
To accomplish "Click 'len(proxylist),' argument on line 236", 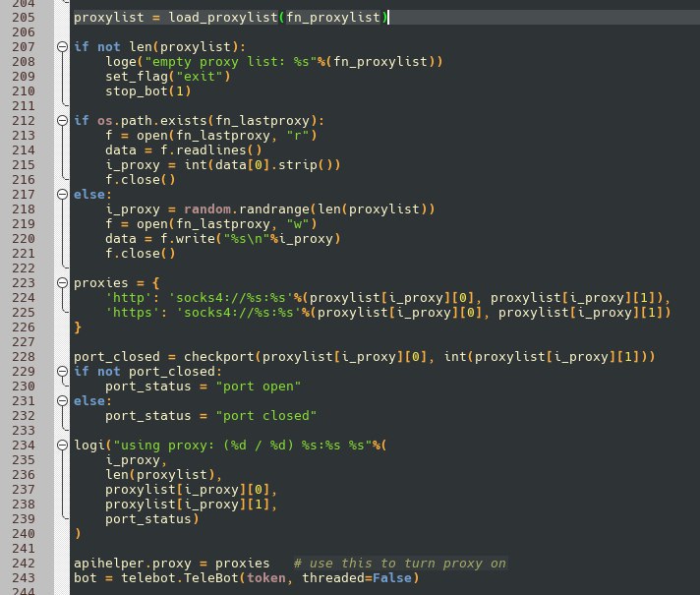I will click(x=164, y=474).
